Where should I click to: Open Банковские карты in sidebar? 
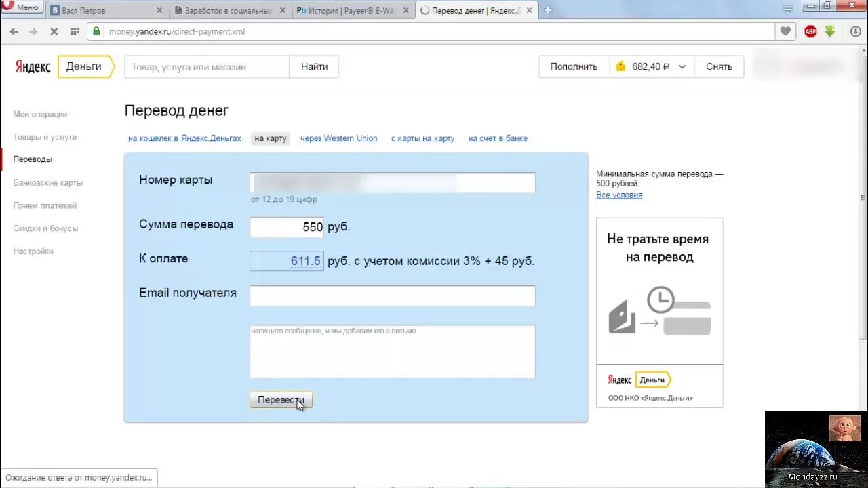click(47, 182)
